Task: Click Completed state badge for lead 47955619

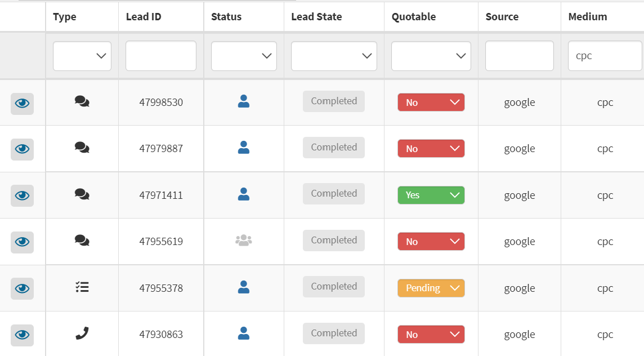Action: click(x=334, y=240)
